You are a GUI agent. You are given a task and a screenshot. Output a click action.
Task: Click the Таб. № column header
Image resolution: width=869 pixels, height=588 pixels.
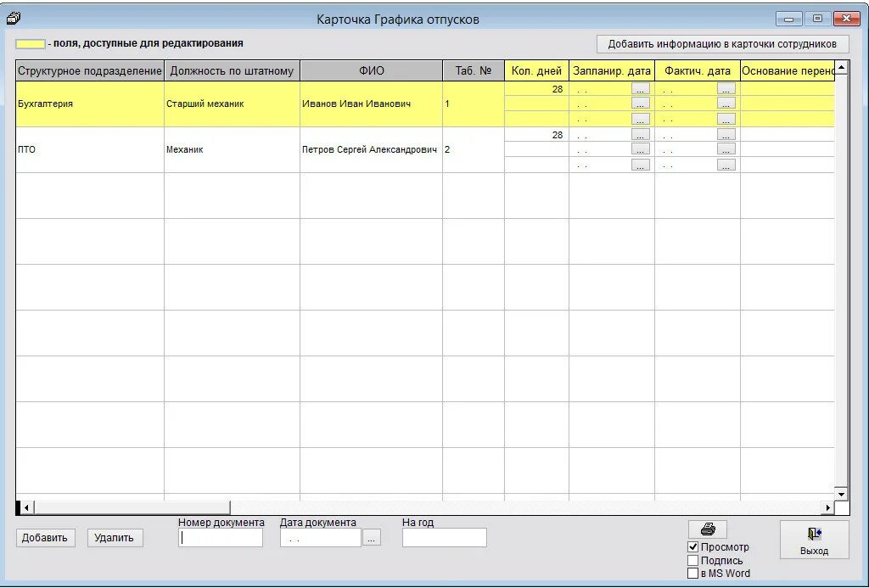point(474,71)
